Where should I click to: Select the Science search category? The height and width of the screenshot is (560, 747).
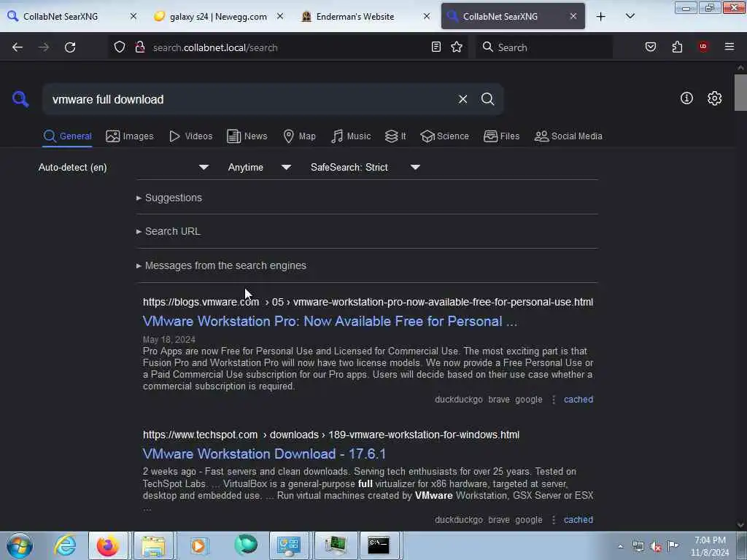pos(444,136)
